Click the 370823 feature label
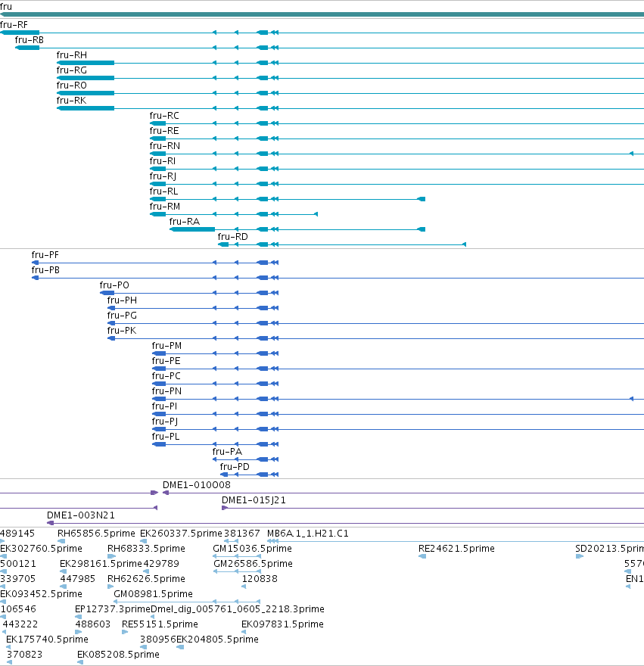 (x=25, y=655)
